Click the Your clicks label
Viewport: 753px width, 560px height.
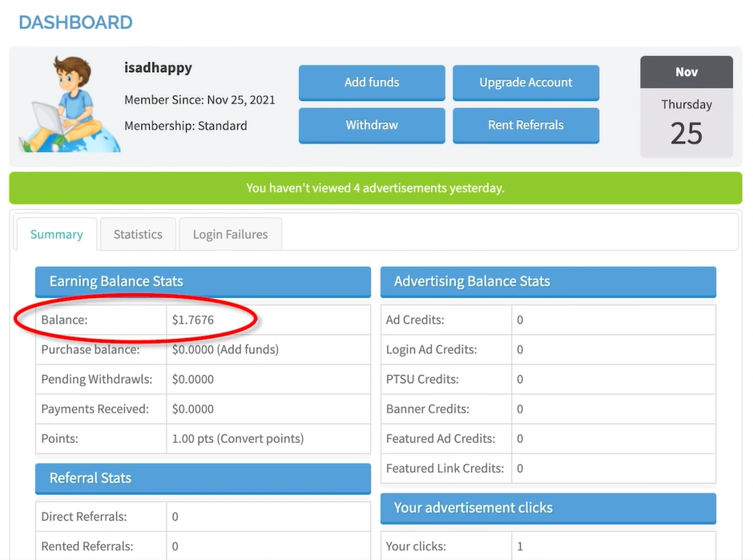[416, 546]
